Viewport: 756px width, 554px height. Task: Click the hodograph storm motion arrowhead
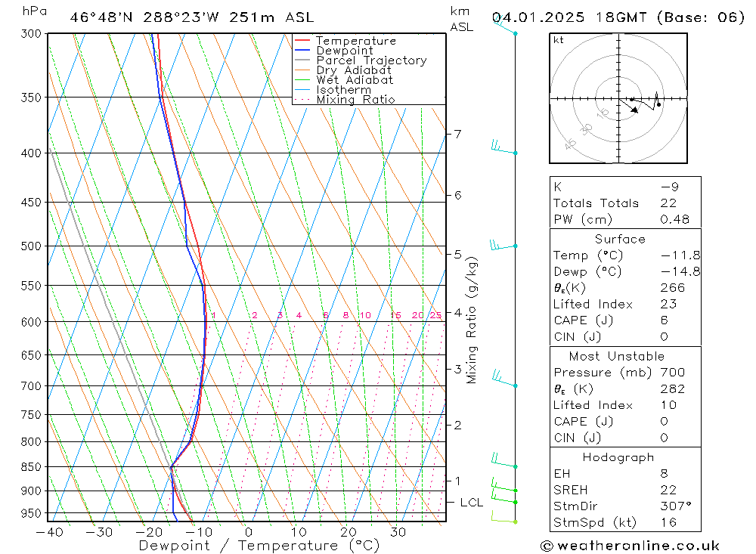(x=634, y=110)
